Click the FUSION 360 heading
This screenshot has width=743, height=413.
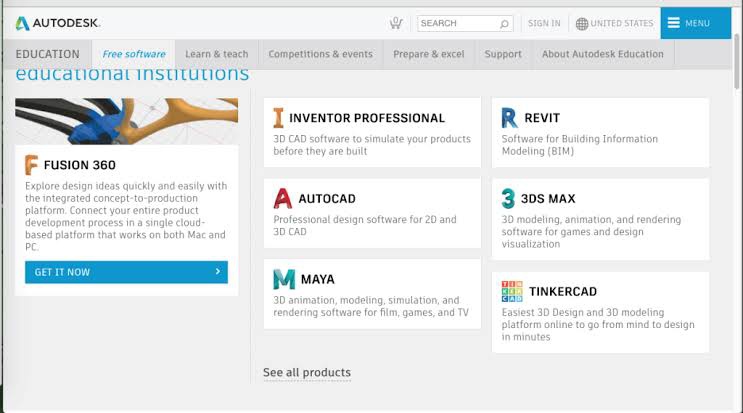click(80, 165)
